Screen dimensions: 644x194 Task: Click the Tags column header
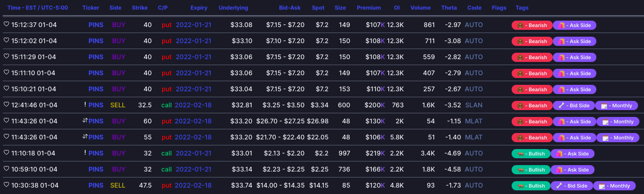coord(522,8)
